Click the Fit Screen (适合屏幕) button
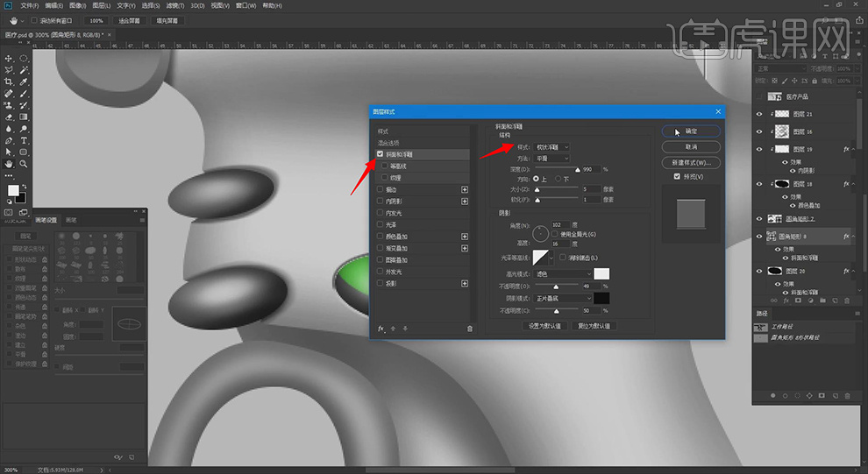 coord(130,21)
